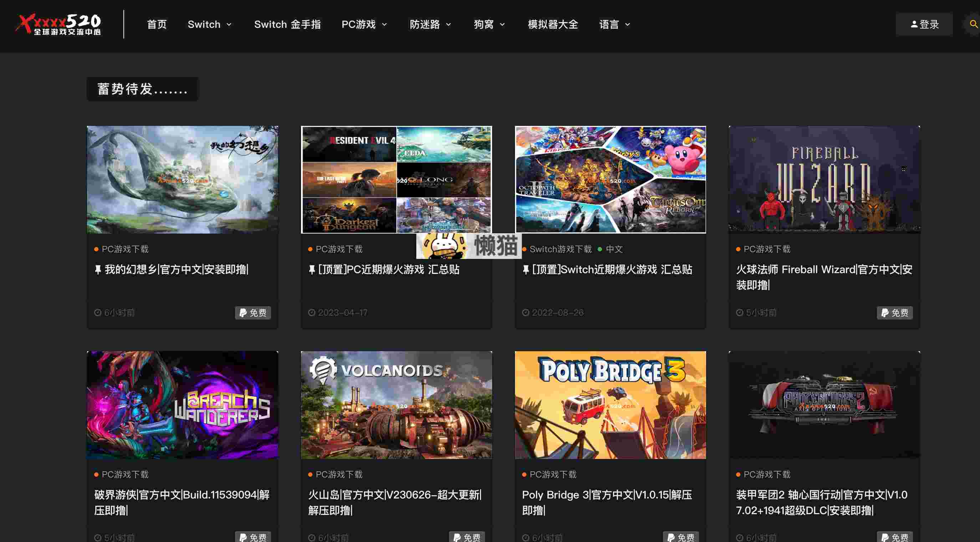Open the 狗窝 menu item
980x542 pixels.
pyautogui.click(x=484, y=24)
